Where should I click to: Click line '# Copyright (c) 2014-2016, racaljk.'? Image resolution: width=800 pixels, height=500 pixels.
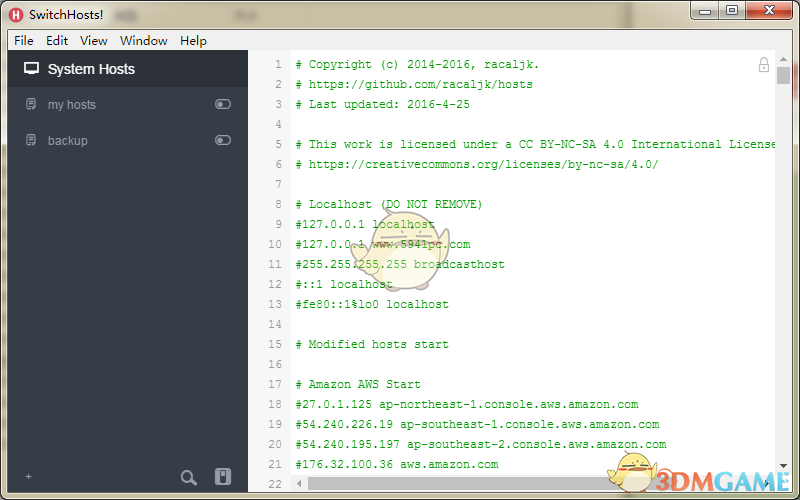click(417, 65)
